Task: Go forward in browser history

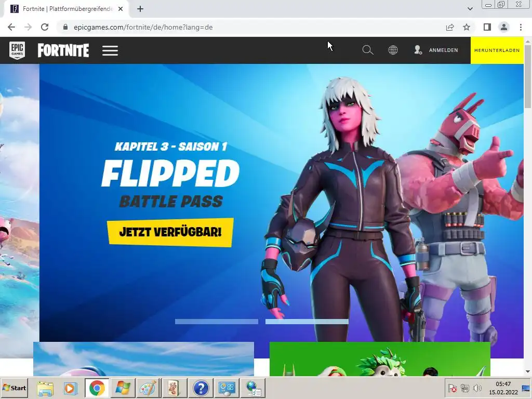Action: pos(28,27)
